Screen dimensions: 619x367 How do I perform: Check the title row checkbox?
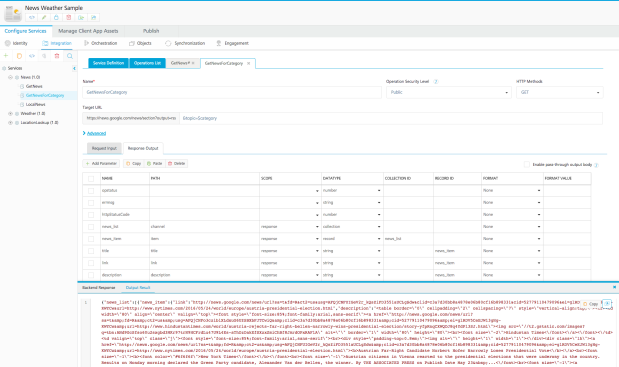tap(91, 251)
